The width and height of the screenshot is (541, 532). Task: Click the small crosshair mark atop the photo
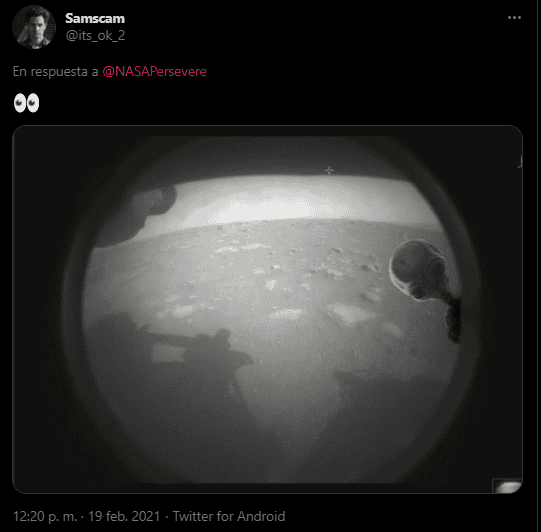[x=329, y=170]
